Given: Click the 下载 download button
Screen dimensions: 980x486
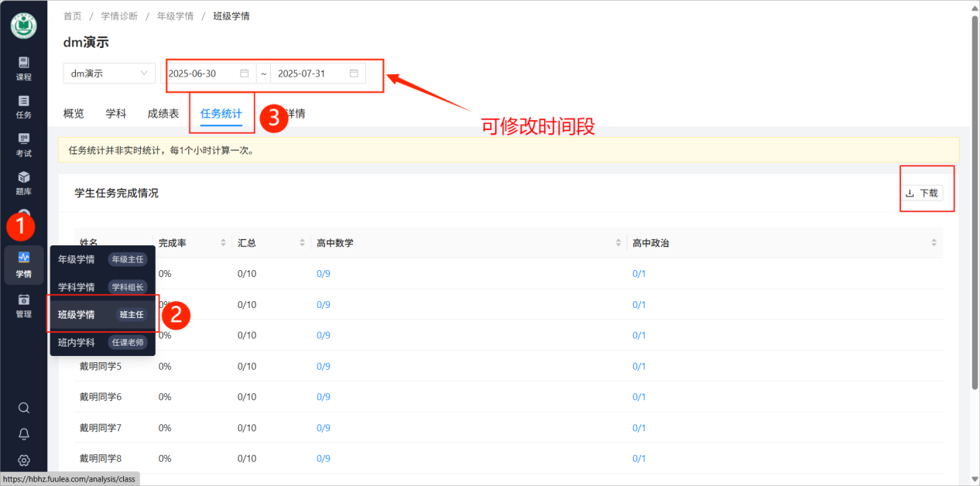Looking at the screenshot, I should 921,193.
